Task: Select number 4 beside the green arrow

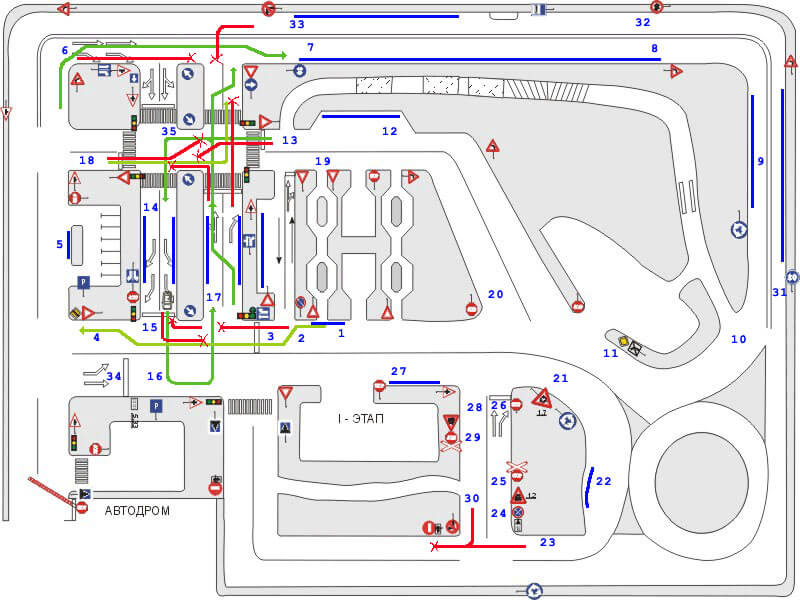Action: [x=96, y=338]
